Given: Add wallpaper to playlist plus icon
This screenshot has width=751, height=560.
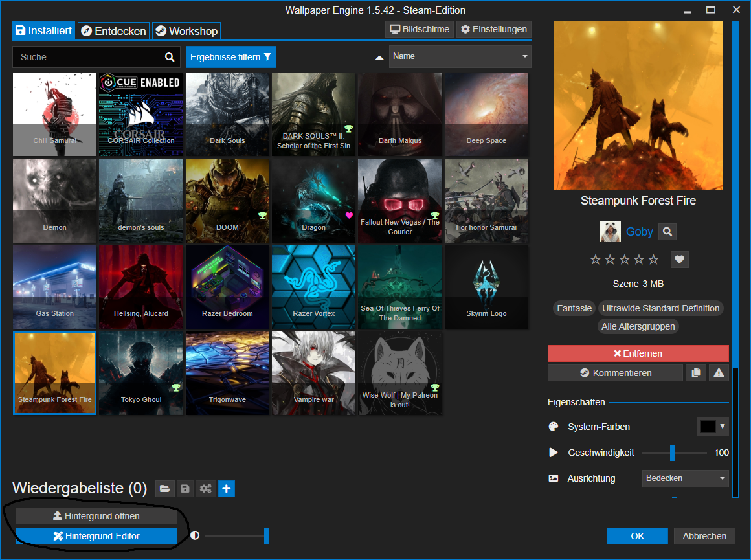Looking at the screenshot, I should [227, 489].
